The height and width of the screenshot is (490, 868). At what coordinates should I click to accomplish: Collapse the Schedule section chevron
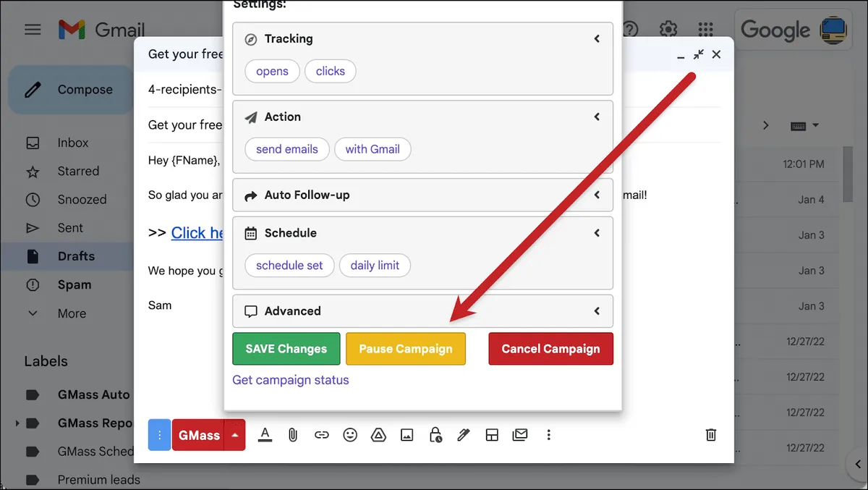click(x=597, y=232)
